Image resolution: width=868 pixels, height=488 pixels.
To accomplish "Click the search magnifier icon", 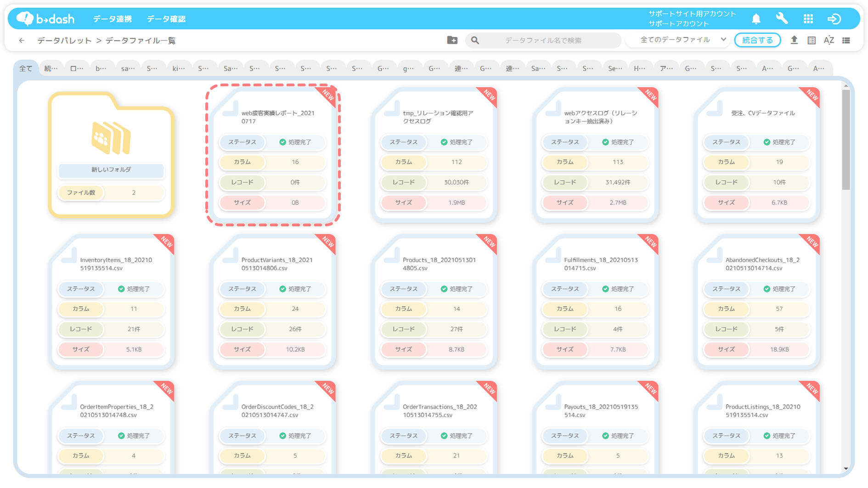I will [475, 40].
